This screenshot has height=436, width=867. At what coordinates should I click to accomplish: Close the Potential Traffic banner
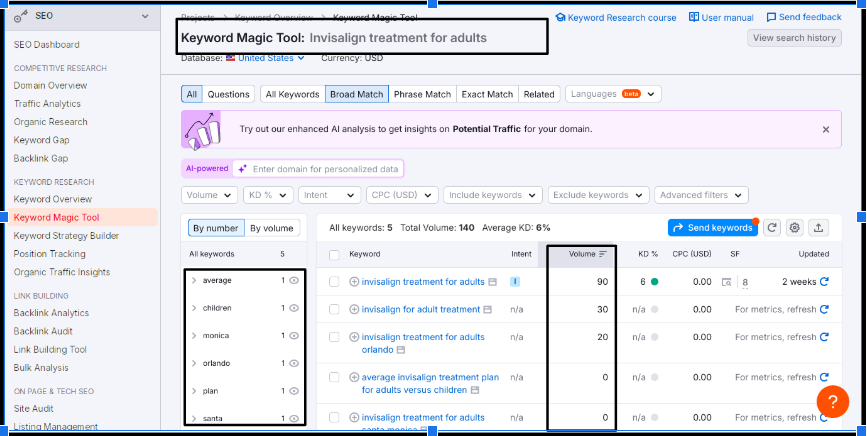pyautogui.click(x=826, y=129)
